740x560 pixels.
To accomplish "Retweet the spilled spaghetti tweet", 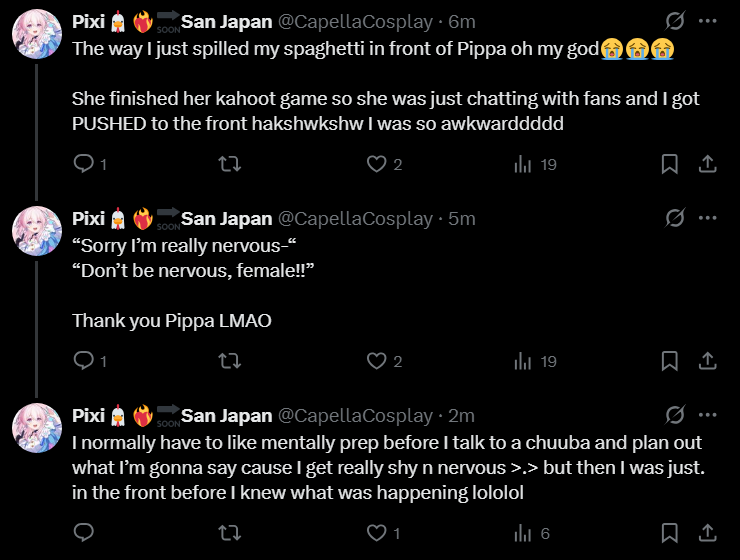I will (230, 164).
